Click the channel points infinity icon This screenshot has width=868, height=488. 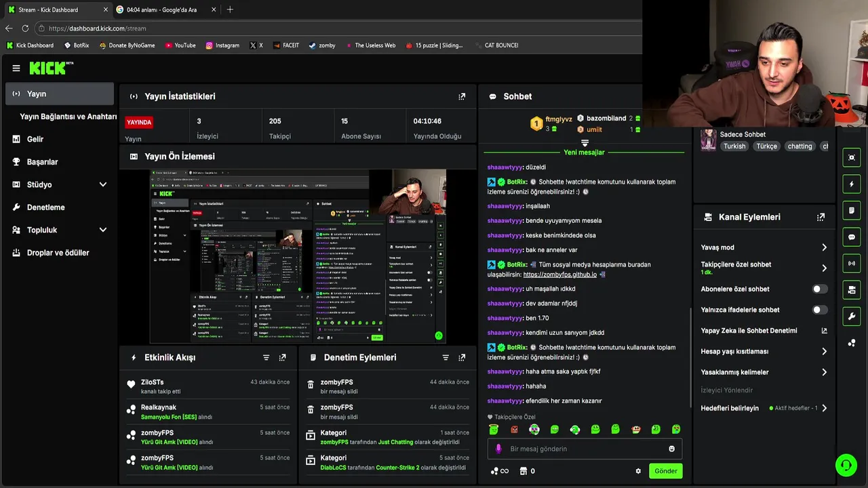499,471
